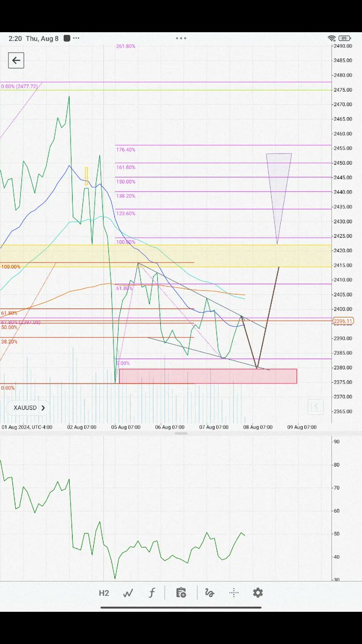Open the H2 timeframe selector

(x=104, y=593)
